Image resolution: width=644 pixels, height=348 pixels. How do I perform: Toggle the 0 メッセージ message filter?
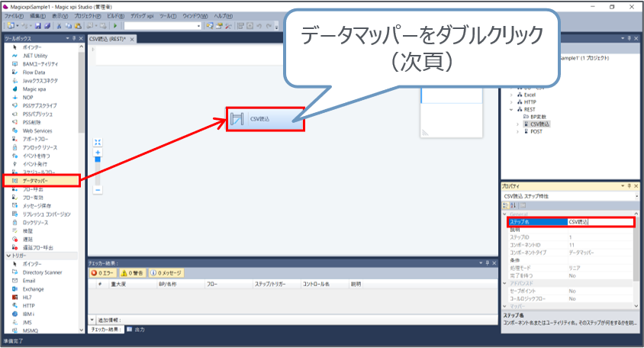(166, 272)
